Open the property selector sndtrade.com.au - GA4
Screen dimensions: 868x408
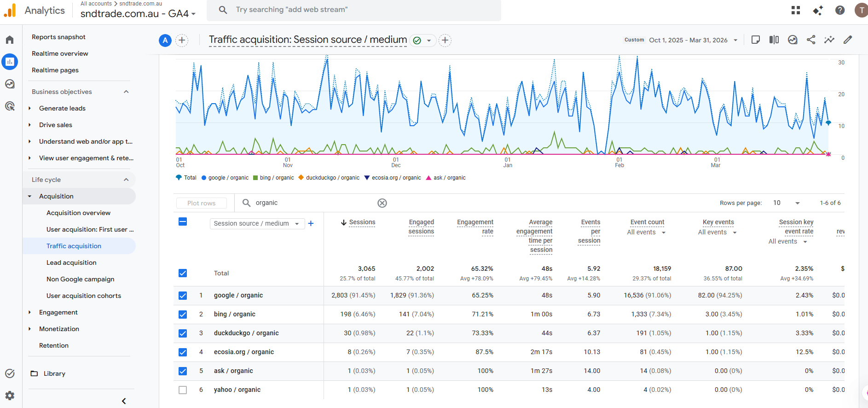click(x=138, y=13)
